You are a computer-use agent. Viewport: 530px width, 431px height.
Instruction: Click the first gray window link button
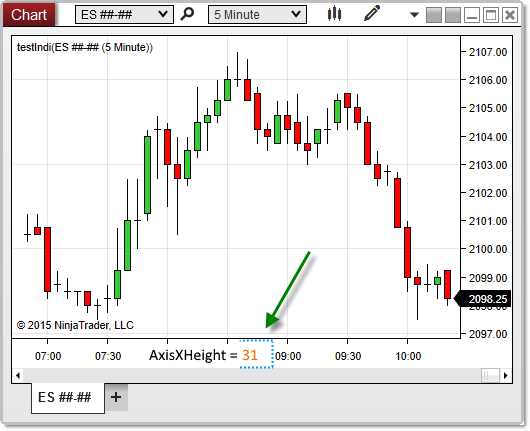(434, 15)
